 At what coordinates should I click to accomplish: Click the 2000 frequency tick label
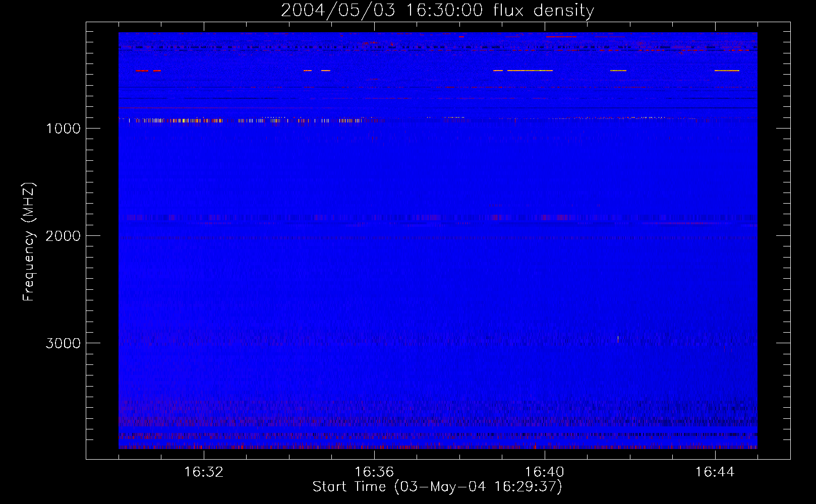click(x=63, y=236)
